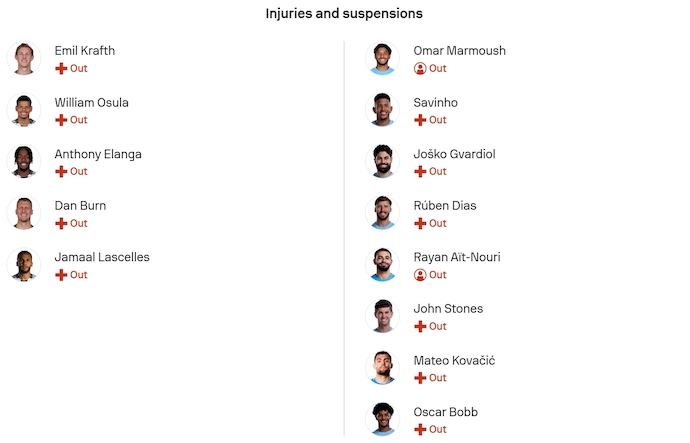
Task: Open Oscar Bobb's avatar image
Action: click(382, 419)
